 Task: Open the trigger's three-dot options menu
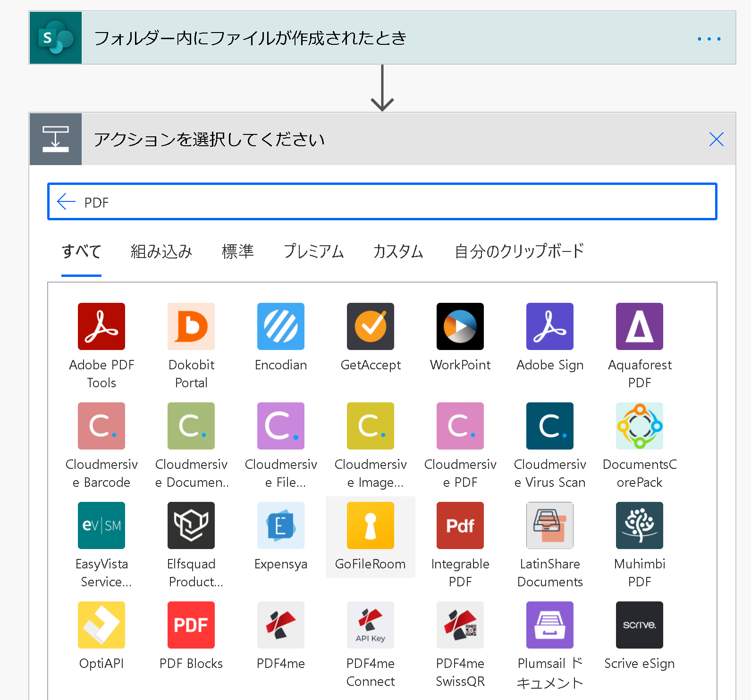click(709, 39)
